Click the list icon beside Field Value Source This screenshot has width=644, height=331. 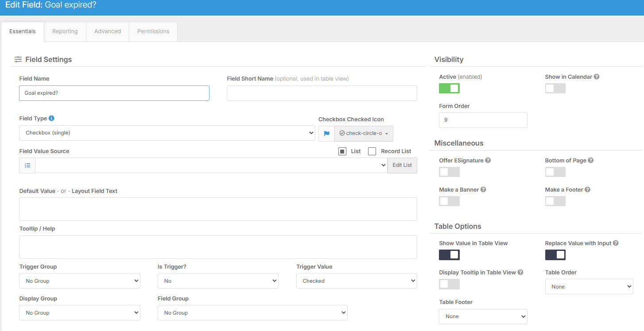click(27, 165)
